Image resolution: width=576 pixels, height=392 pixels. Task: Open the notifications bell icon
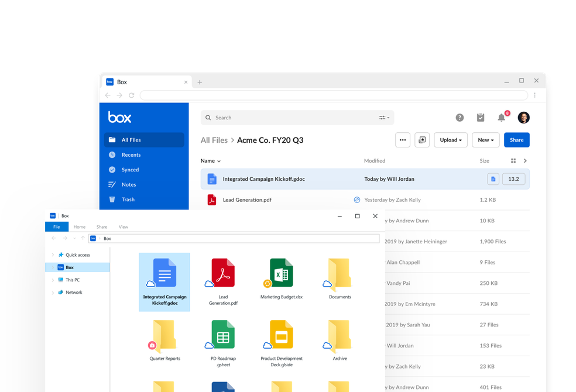tap(502, 118)
